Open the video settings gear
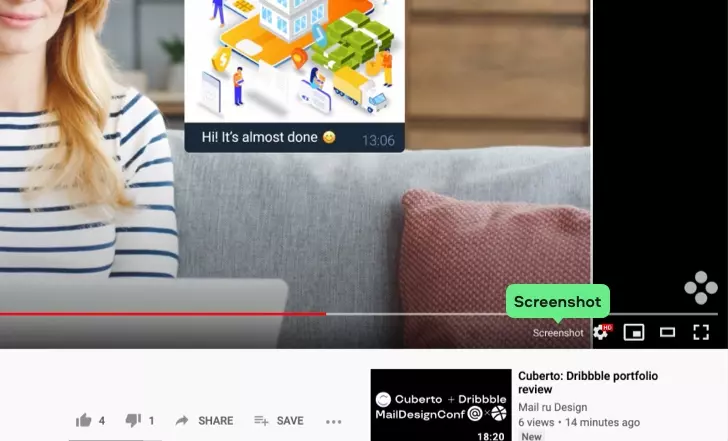 (x=602, y=332)
